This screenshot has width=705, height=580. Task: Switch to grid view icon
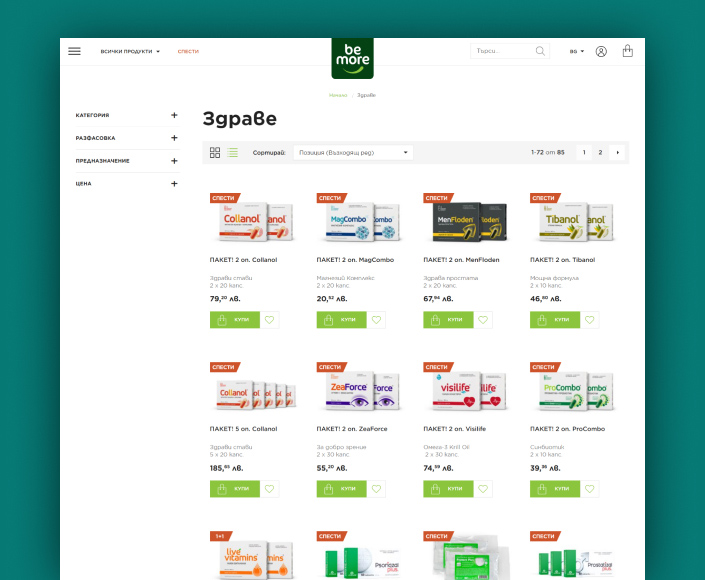[215, 152]
